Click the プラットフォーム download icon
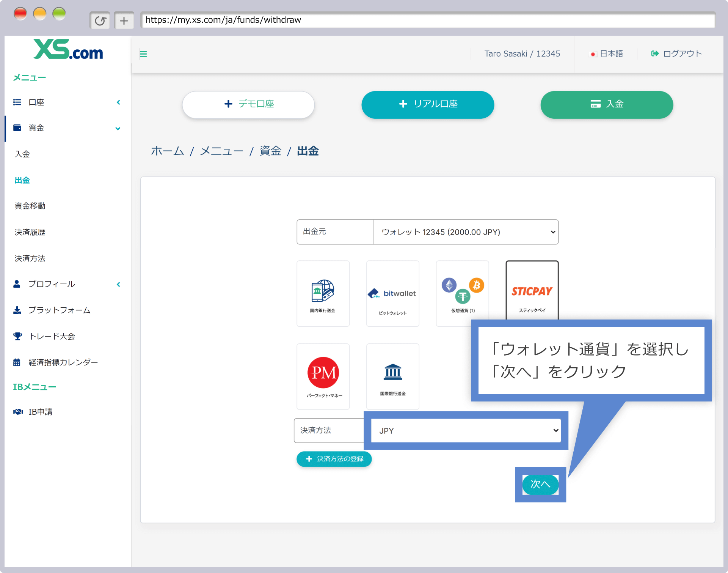The image size is (728, 573). coord(17,310)
